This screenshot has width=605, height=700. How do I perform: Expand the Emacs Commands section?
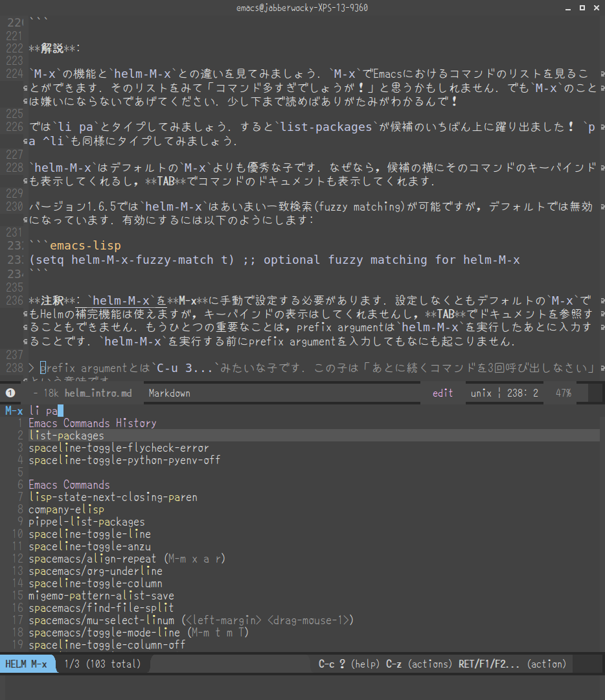(69, 484)
